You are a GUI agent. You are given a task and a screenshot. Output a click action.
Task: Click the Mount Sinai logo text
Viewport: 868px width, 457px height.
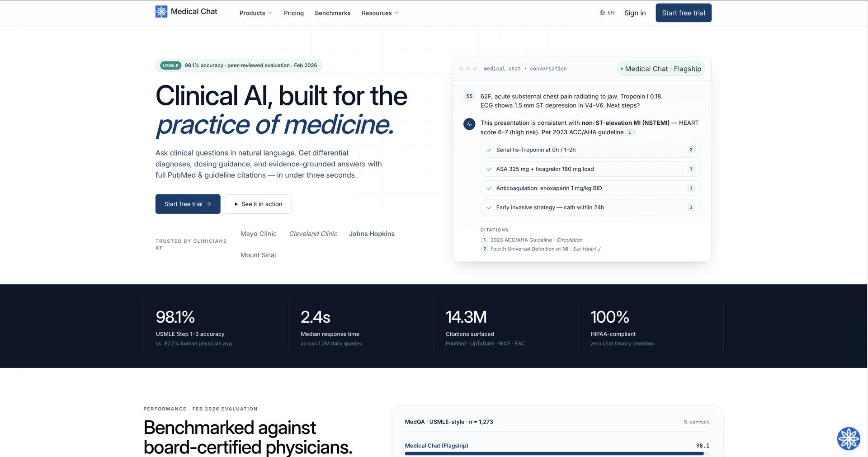(258, 255)
